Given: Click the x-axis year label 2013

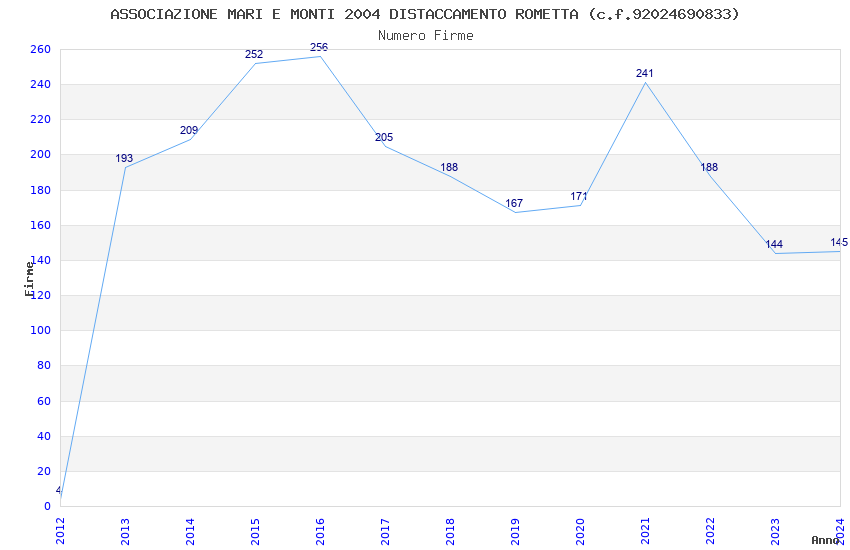Looking at the screenshot, I should pos(125,531).
